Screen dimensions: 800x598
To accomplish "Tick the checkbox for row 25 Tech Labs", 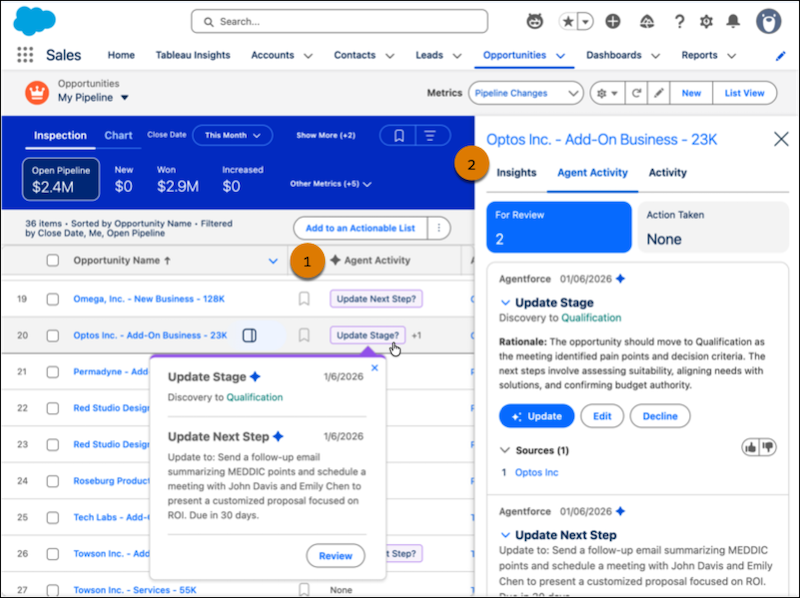I will click(x=53, y=517).
